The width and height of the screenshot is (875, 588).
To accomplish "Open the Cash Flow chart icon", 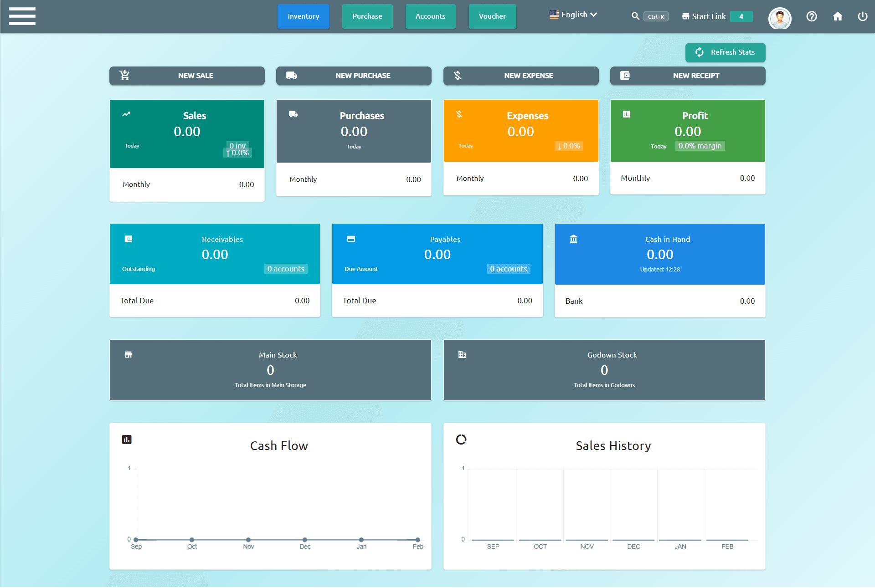I will point(127,439).
